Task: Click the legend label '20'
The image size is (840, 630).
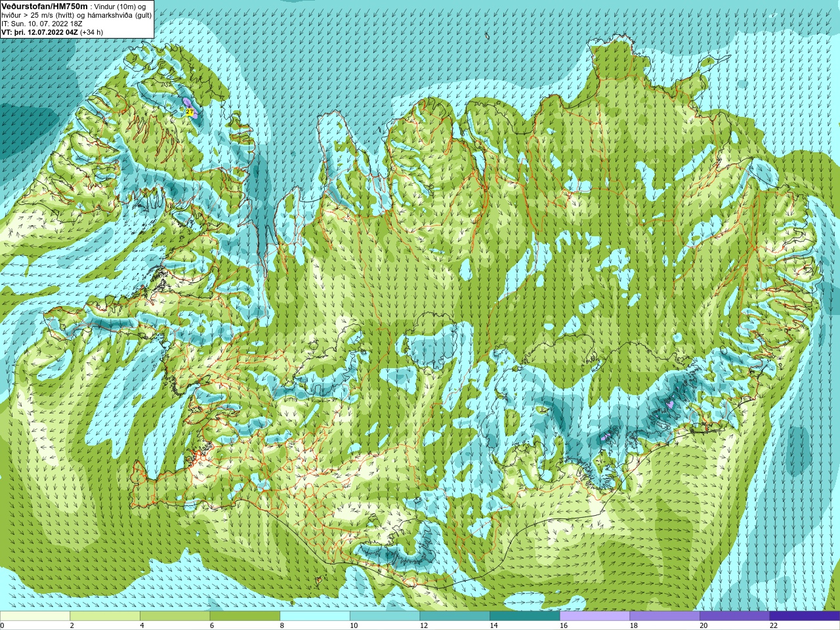Action: pos(703,625)
